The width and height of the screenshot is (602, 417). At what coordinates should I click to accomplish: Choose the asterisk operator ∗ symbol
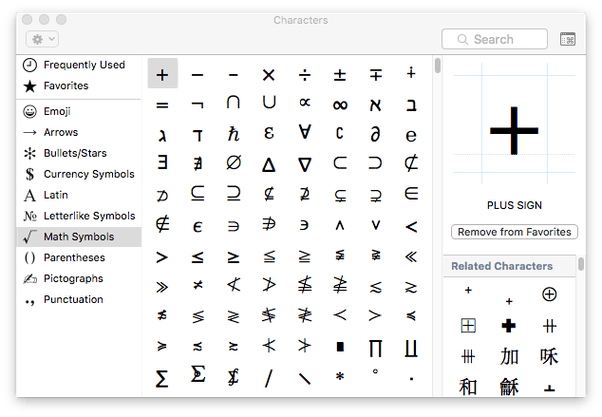(340, 376)
